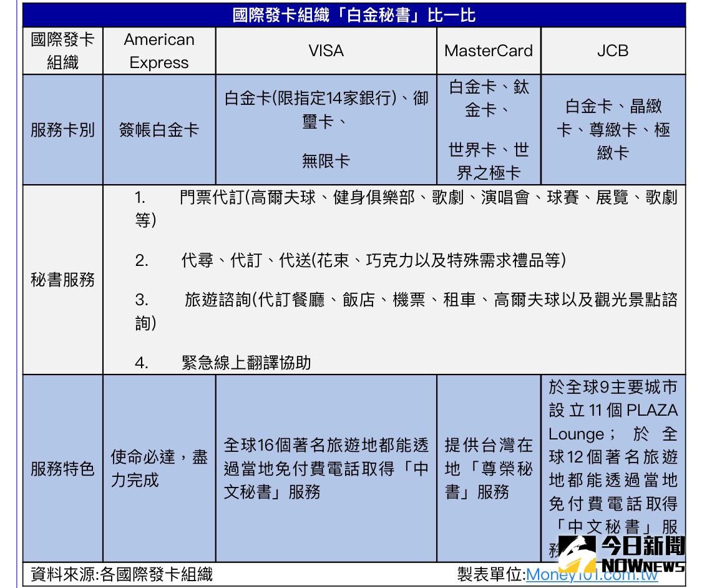The image size is (702, 588).
Task: Click the 簽帳白金卡 cell under American Express
Action: [160, 127]
